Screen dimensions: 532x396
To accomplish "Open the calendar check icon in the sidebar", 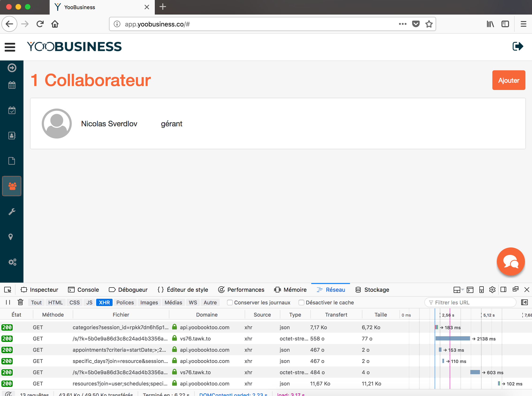I will tap(12, 110).
